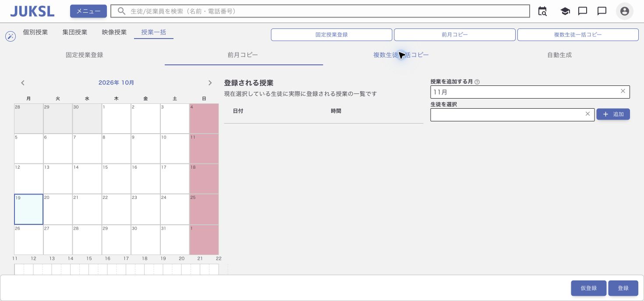The image size is (644, 301).
Task: Click the JUKSL logo
Action: (x=32, y=11)
